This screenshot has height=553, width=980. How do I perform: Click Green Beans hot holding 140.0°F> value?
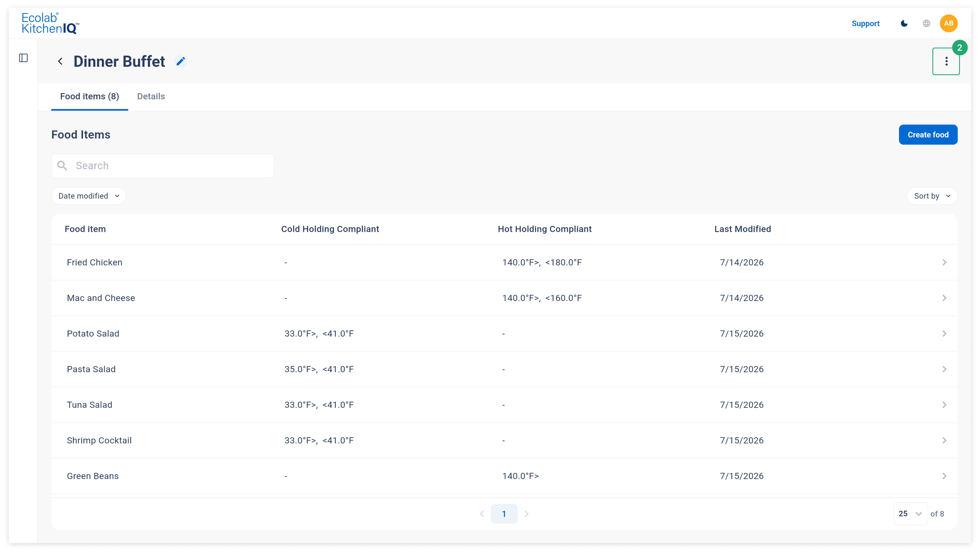pyautogui.click(x=520, y=476)
